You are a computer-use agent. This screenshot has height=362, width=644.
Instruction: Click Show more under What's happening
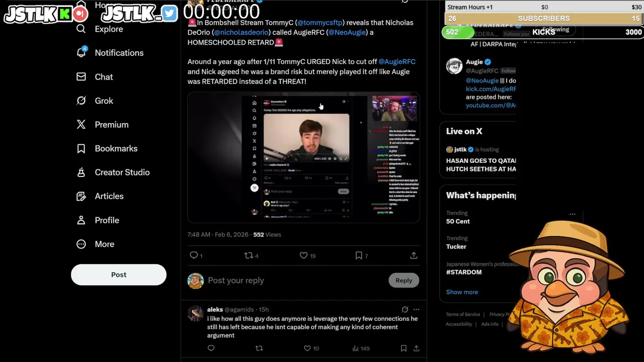(x=462, y=292)
